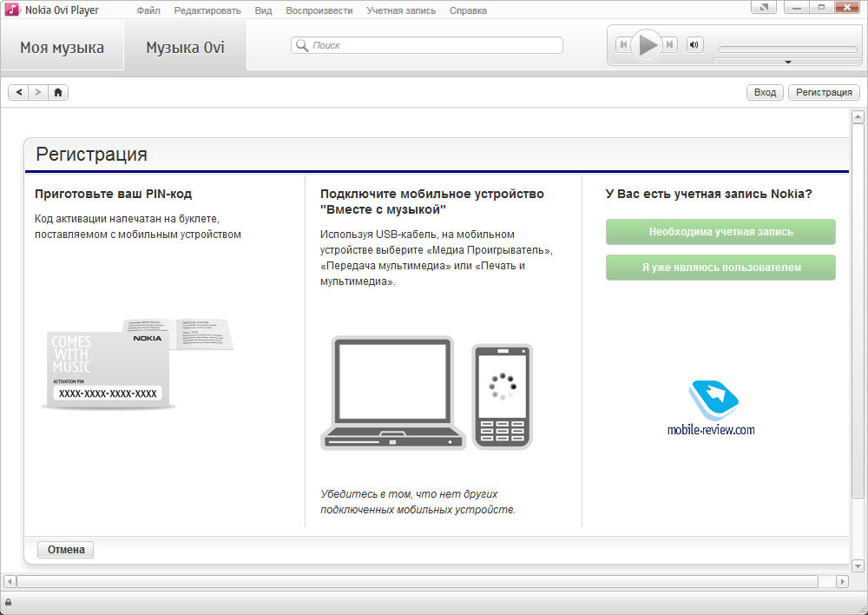This screenshot has height=615, width=868.
Task: Open the Воспроизвести menu
Action: click(x=319, y=10)
